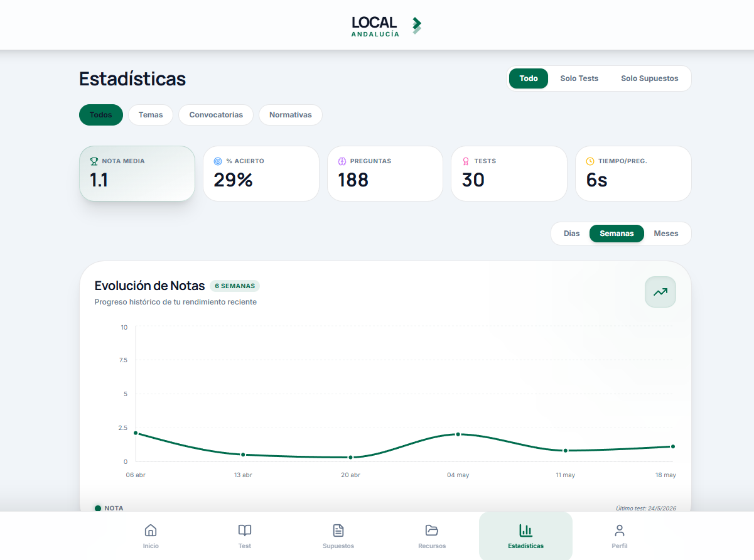Click the Supuestos document icon
Viewport: 754px width, 560px height.
click(338, 530)
